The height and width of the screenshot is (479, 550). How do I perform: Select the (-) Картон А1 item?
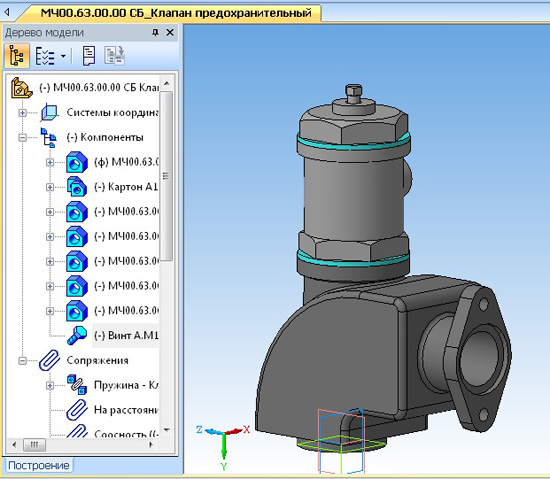pyautogui.click(x=126, y=187)
